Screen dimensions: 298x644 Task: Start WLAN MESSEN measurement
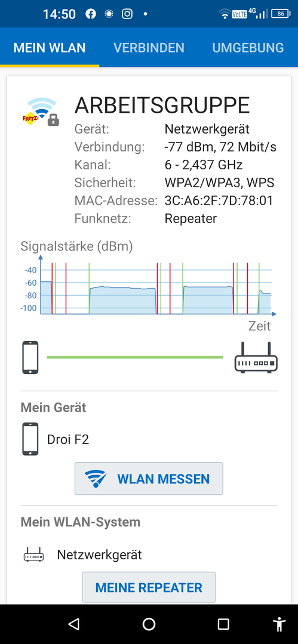[149, 478]
